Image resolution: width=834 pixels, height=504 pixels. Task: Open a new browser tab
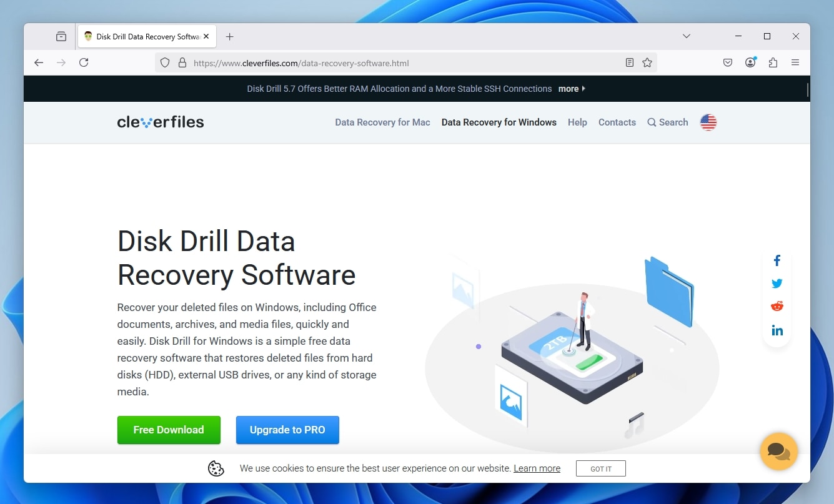tap(230, 36)
